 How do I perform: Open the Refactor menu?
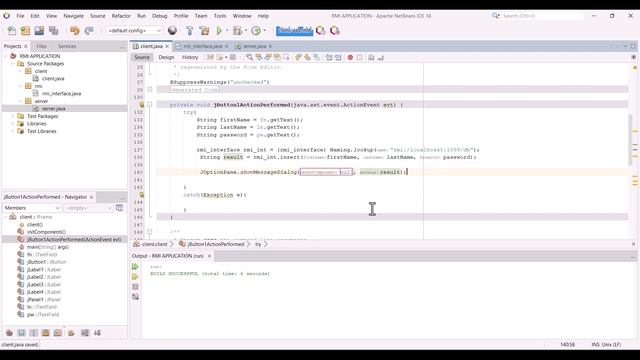[x=121, y=16]
